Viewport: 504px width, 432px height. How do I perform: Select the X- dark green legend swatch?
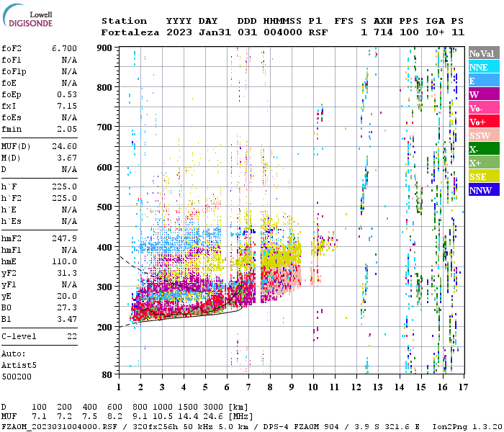click(x=484, y=149)
